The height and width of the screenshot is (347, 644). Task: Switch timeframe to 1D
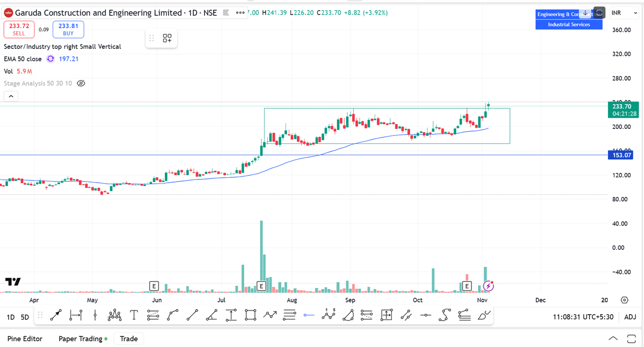point(11,317)
